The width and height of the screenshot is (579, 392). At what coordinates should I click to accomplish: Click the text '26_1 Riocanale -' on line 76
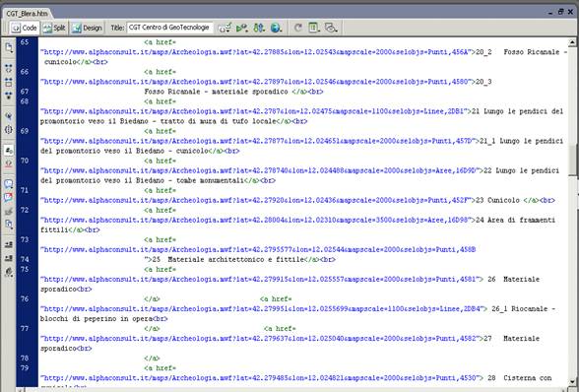523,309
